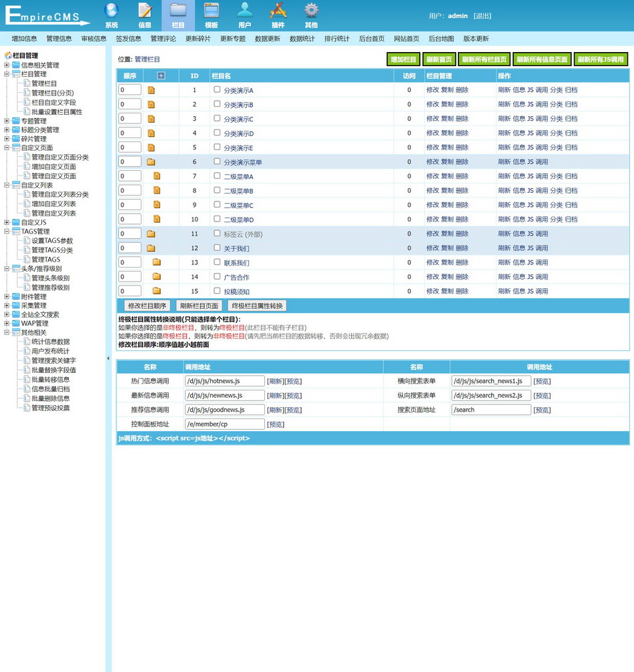Open 批量设置栏目属性 tree item
Screen dimensions: 634x672
pos(57,112)
